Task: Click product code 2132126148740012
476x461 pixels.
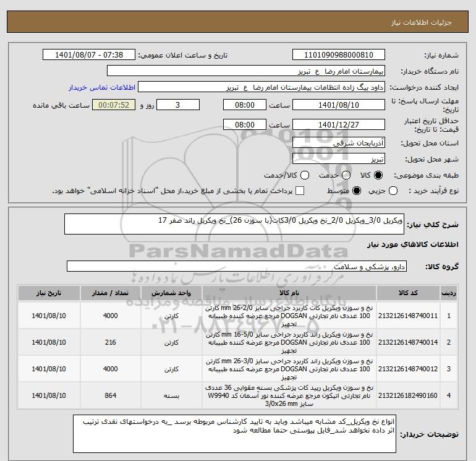Action: (x=408, y=369)
